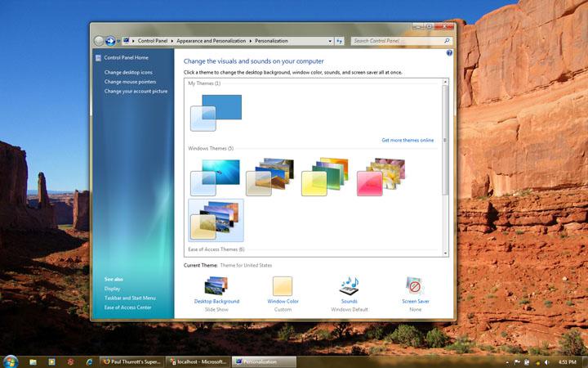Click the Back navigation arrow button
Image resolution: width=588 pixels, height=368 pixels.
point(99,41)
